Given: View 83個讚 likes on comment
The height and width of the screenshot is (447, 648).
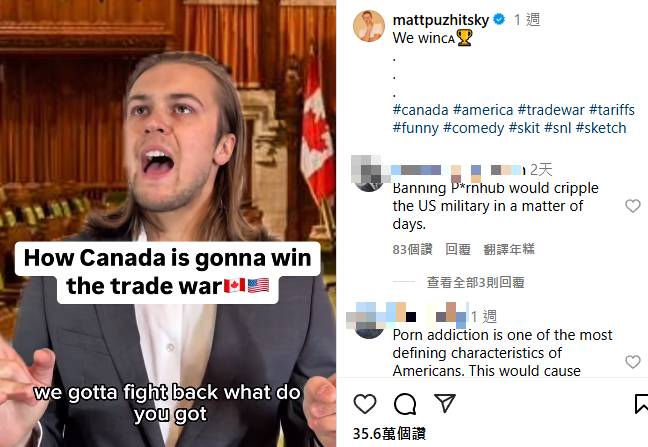Looking at the screenshot, I should (412, 249).
